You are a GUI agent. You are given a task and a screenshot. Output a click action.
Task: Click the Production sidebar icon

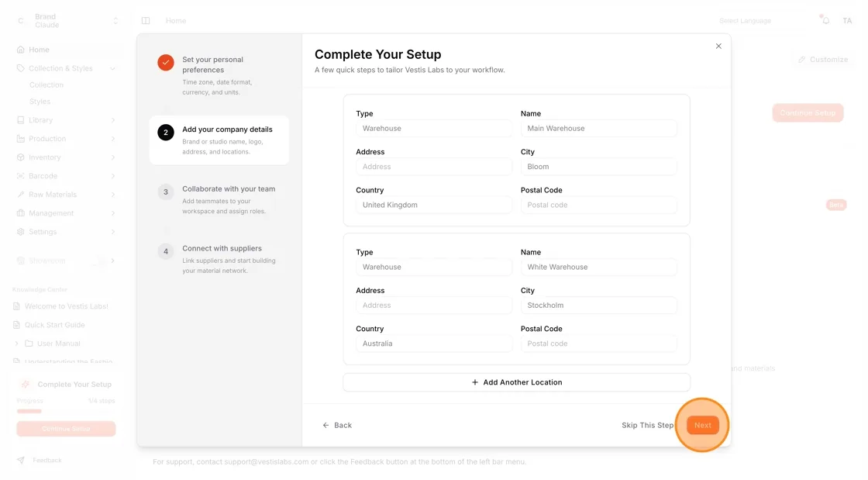20,139
